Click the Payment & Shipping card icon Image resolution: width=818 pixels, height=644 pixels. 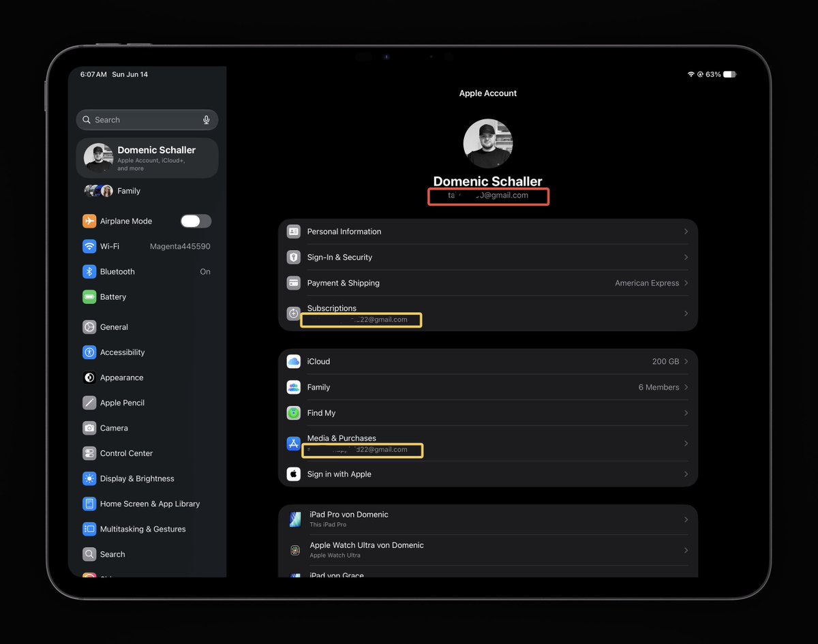coord(294,283)
